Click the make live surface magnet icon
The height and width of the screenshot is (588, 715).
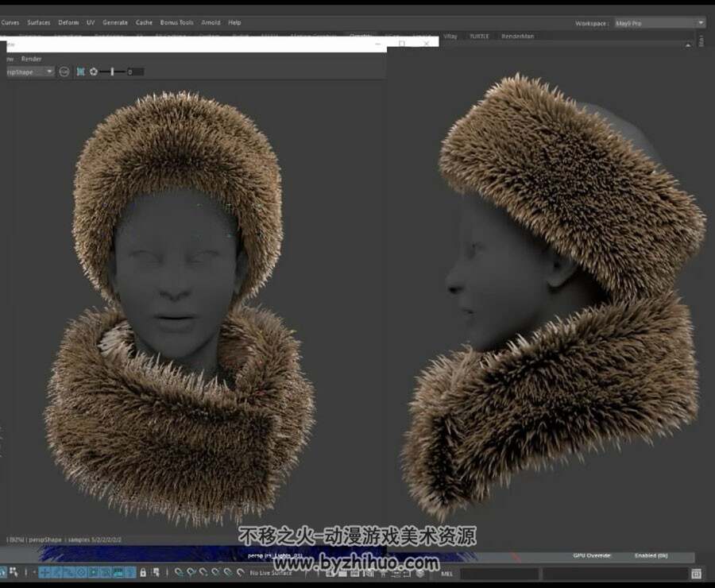click(240, 572)
